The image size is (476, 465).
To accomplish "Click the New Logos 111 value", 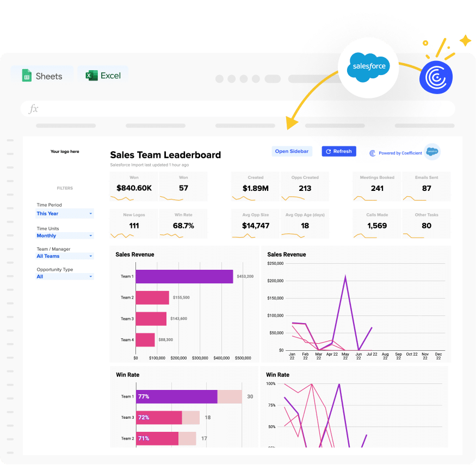I will click(x=134, y=226).
